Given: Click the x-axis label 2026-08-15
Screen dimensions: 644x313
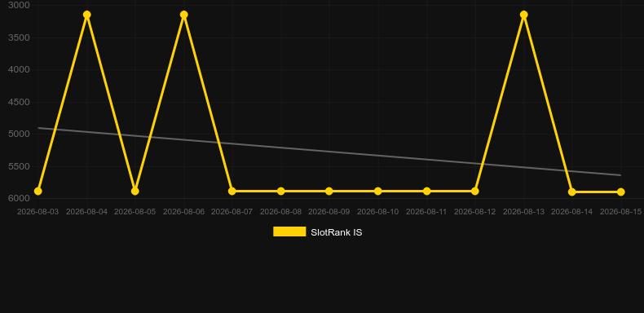Looking at the screenshot, I should [x=620, y=212].
